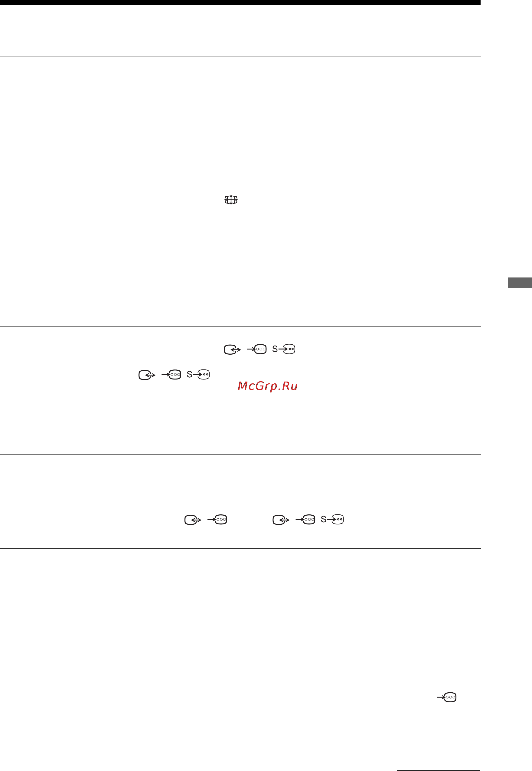Click the SCART icon in the first input icon row

(232, 349)
